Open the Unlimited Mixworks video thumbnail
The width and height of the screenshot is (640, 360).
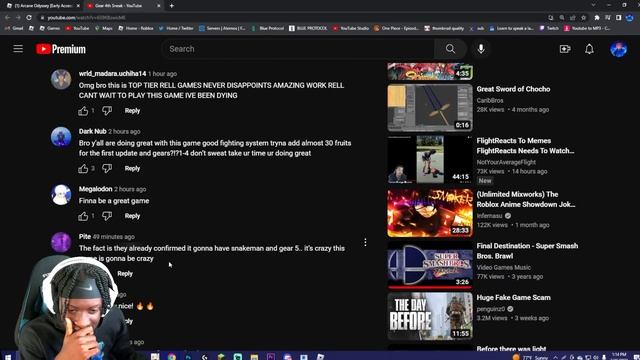pos(430,212)
